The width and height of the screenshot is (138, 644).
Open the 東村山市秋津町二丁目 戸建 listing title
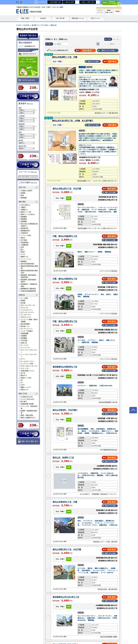click(65, 57)
